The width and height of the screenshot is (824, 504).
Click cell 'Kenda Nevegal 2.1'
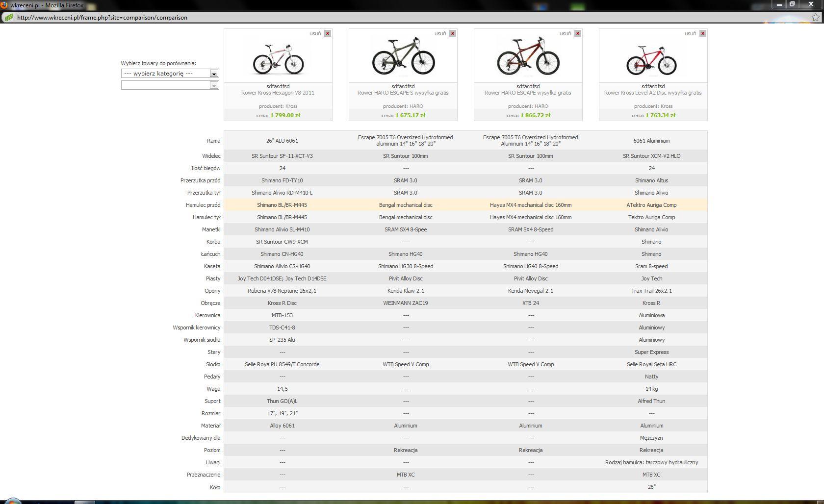point(531,291)
